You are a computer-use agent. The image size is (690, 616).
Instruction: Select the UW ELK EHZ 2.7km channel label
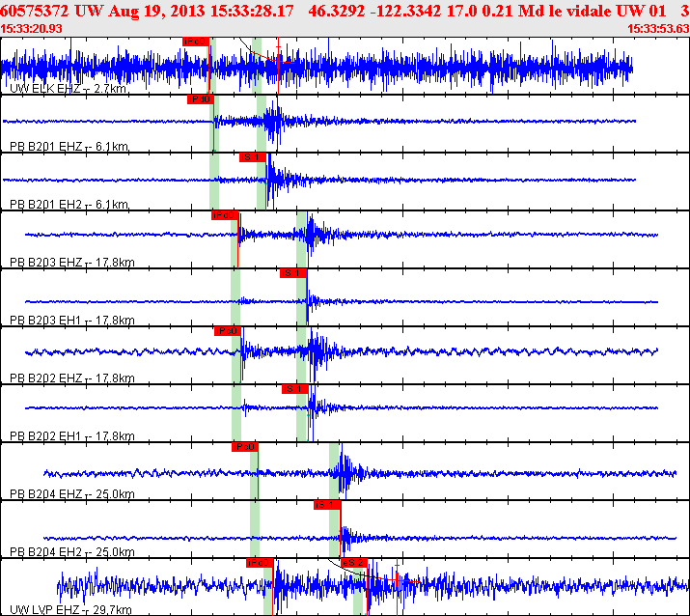(x=69, y=89)
